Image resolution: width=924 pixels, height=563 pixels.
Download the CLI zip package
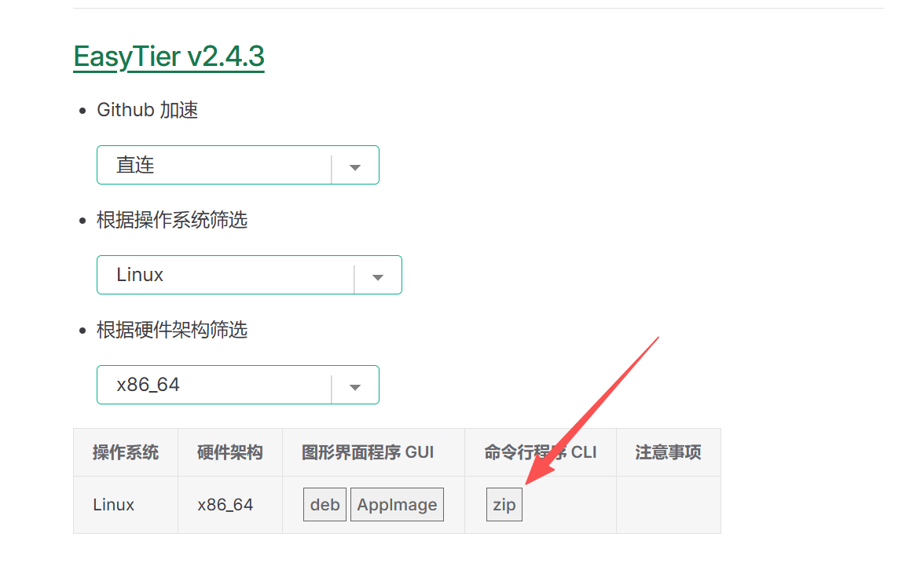504,505
